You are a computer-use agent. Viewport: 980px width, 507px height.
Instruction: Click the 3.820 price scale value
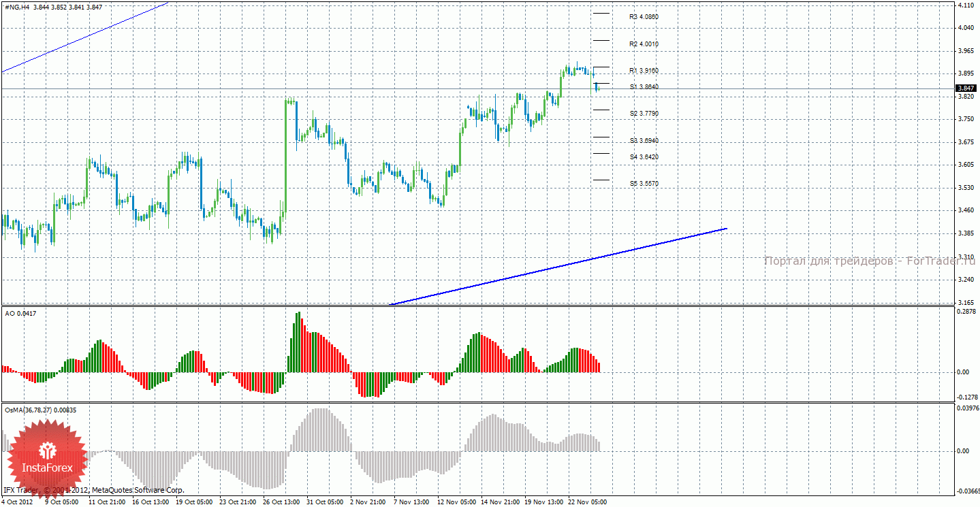965,97
